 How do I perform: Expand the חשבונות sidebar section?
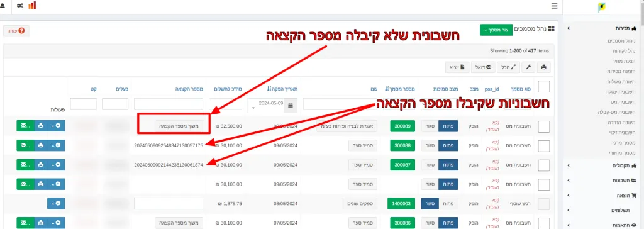click(602, 180)
